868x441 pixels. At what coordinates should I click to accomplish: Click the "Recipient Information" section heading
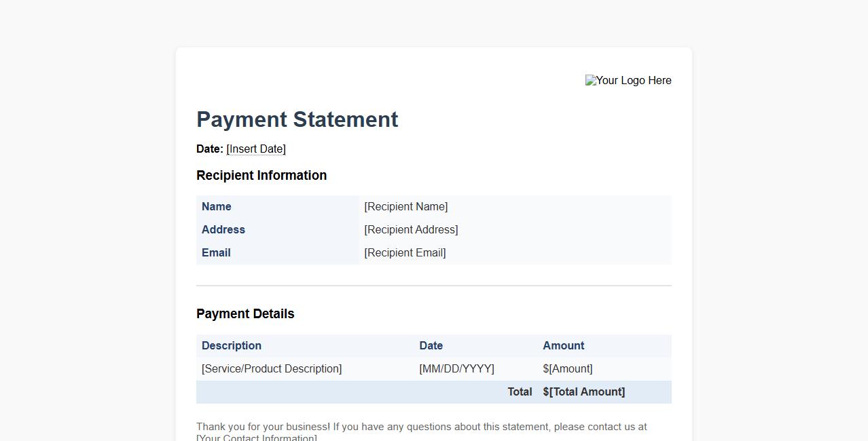261,175
